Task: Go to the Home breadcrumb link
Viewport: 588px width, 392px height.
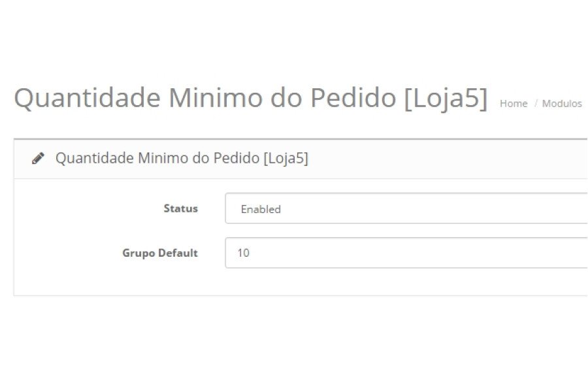Action: (514, 103)
